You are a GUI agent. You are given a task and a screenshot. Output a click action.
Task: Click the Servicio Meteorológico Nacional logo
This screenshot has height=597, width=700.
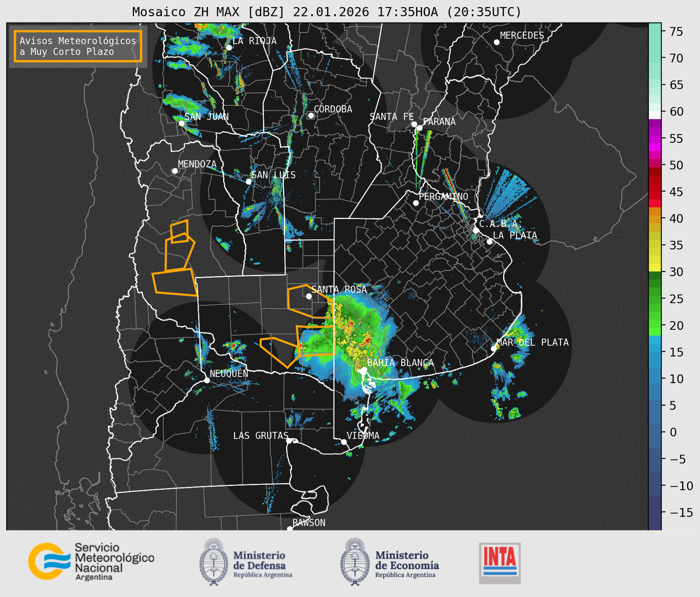click(x=91, y=561)
